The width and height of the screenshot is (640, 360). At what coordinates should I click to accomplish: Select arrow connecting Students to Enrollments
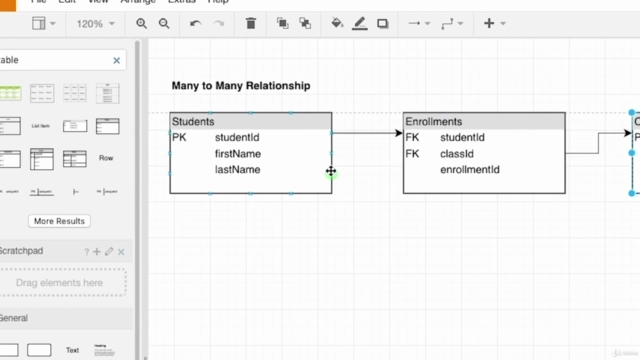[x=367, y=133]
